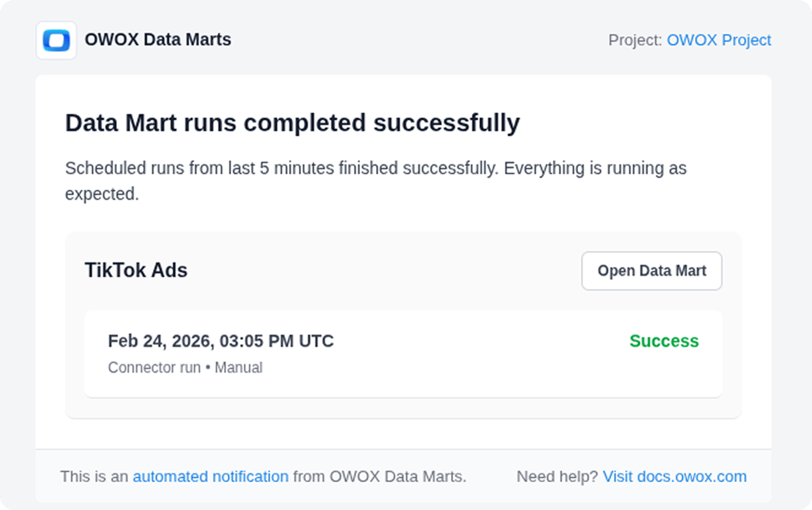
Task: Click the Data Mart runs completed headline
Action: (292, 123)
